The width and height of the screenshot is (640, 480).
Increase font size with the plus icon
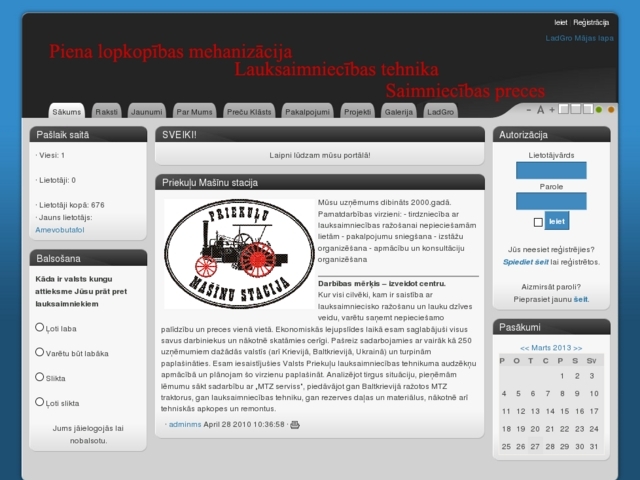(552, 110)
